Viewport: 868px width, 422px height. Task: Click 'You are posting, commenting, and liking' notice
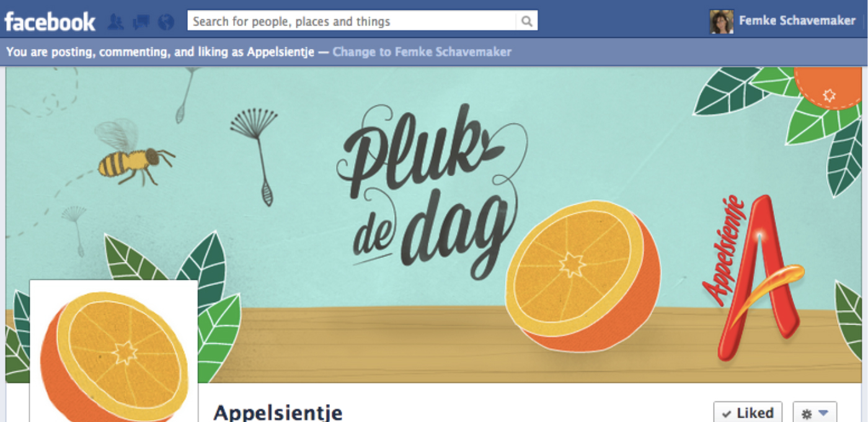(x=165, y=52)
